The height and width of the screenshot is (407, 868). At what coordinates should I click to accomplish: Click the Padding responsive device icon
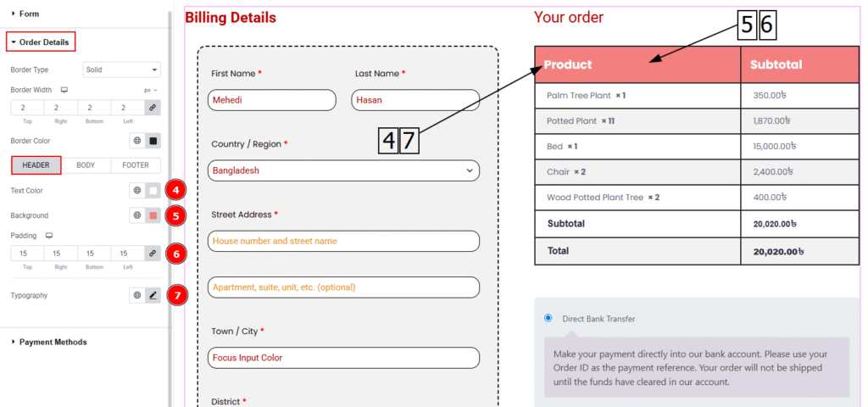tap(49, 236)
